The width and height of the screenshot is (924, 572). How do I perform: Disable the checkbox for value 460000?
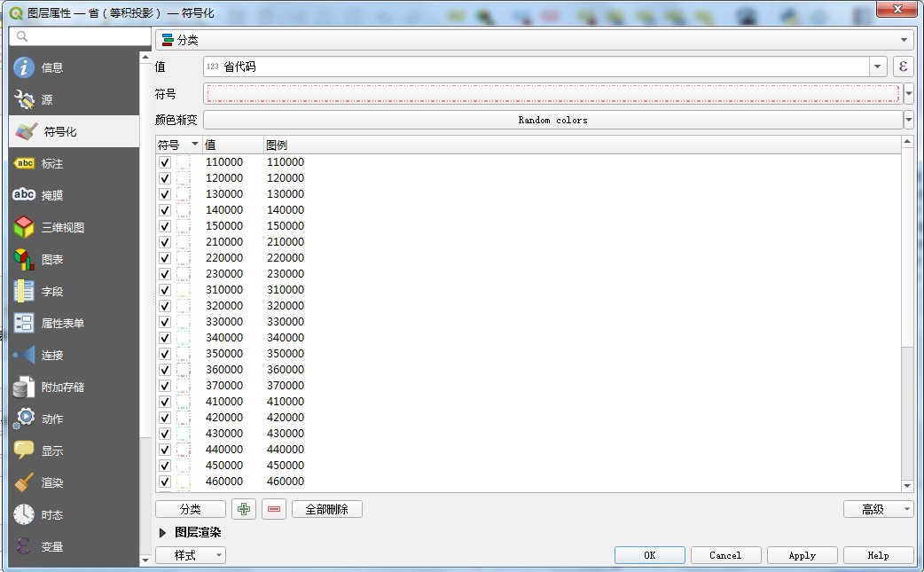tap(164, 482)
